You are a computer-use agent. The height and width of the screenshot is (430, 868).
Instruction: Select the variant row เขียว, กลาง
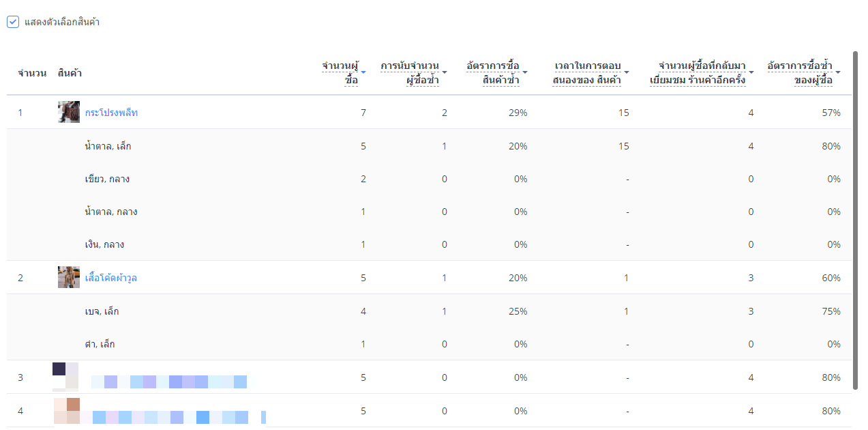(x=430, y=179)
